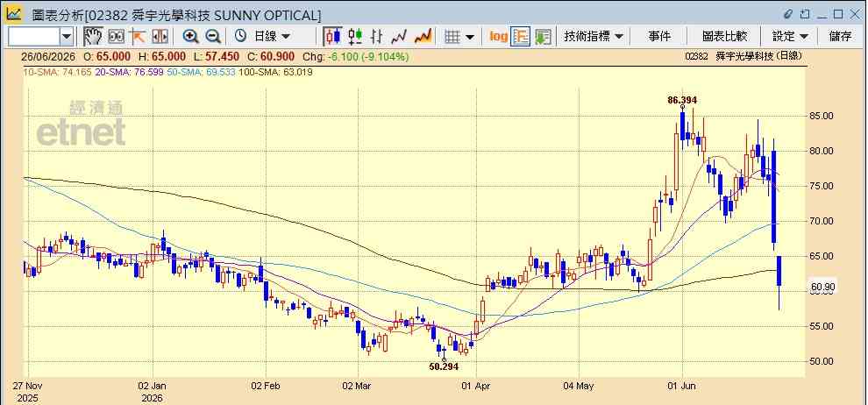Switch to the OHLC bar chart type

377,37
